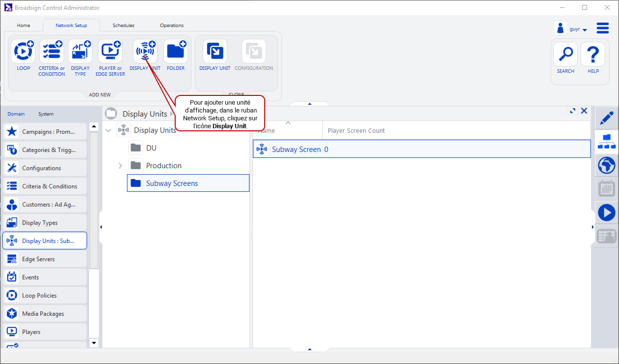Open Loop Policies in the sidebar
This screenshot has height=364, width=619.
(x=45, y=296)
